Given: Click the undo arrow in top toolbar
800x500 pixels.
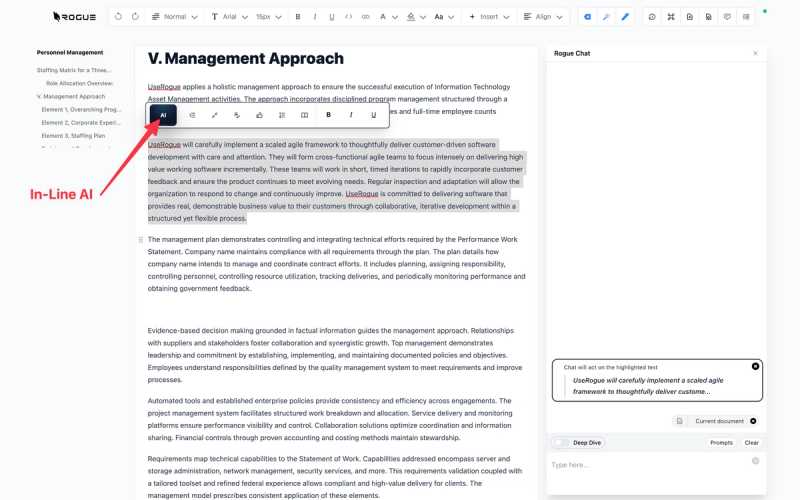Looking at the screenshot, I should [x=118, y=17].
